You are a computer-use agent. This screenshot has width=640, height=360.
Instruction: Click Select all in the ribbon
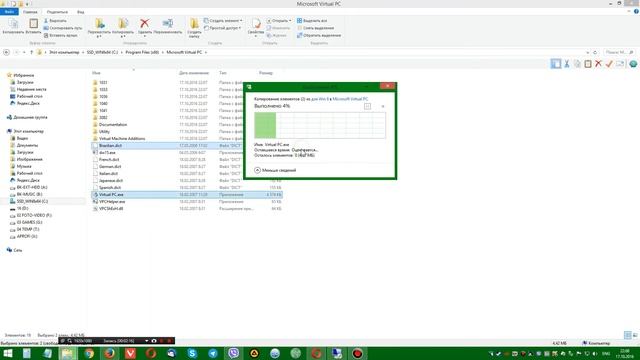[312, 20]
